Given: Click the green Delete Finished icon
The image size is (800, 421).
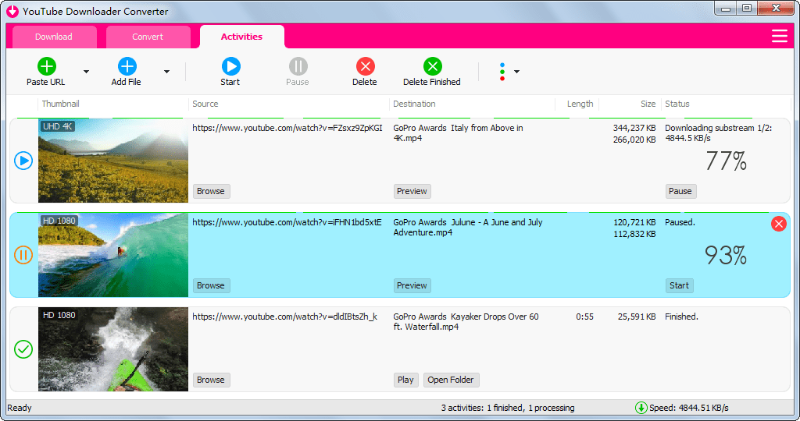Looking at the screenshot, I should [432, 66].
